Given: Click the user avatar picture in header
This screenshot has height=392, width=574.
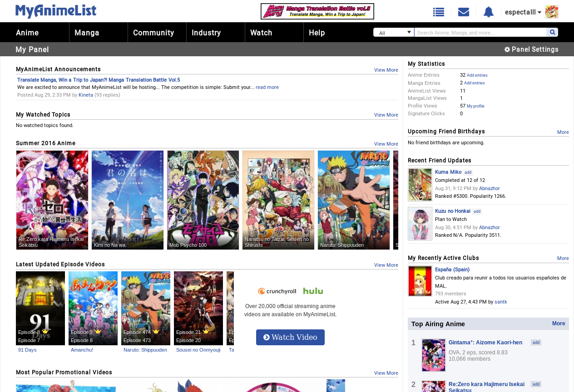Looking at the screenshot, I should [x=552, y=12].
